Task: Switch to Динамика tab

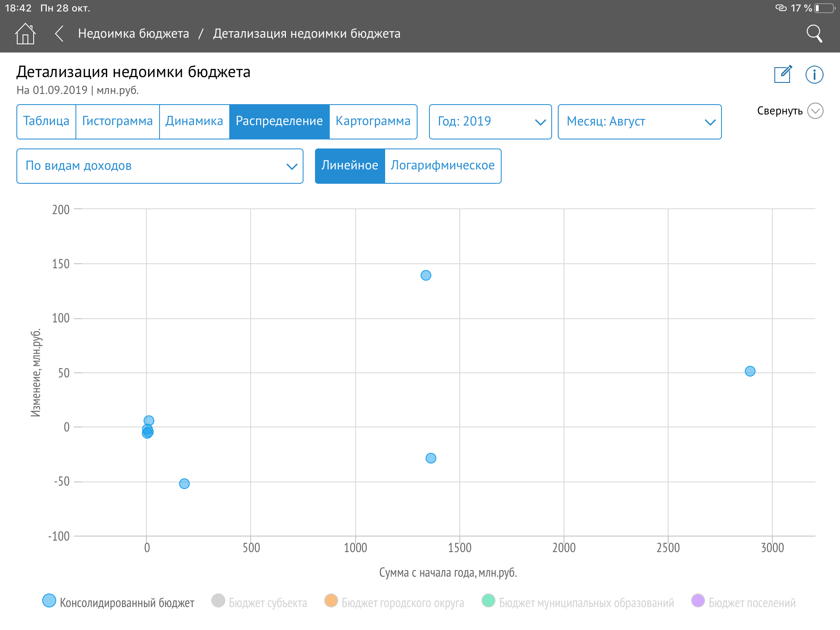Action: click(194, 121)
